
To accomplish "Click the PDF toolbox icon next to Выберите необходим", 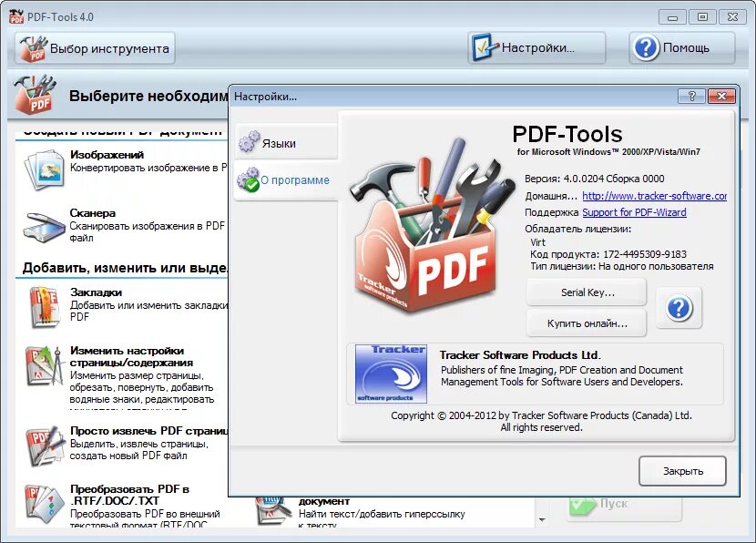I will 36,95.
